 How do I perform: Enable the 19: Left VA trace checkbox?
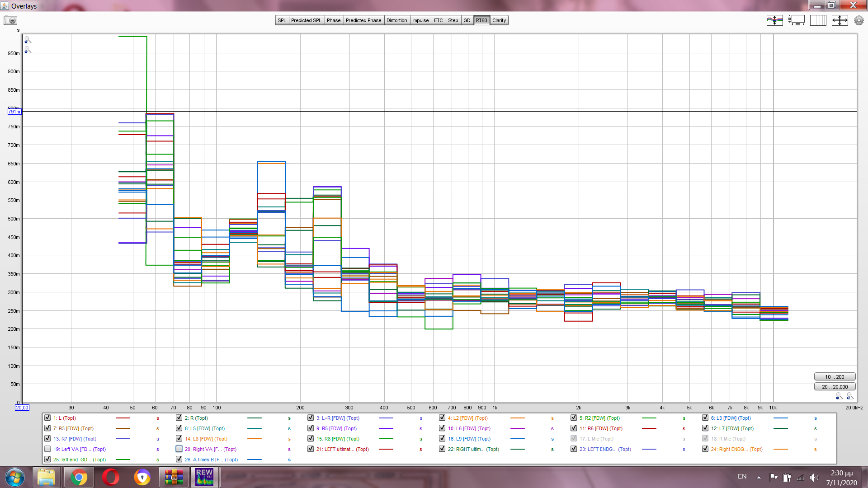pos(47,449)
